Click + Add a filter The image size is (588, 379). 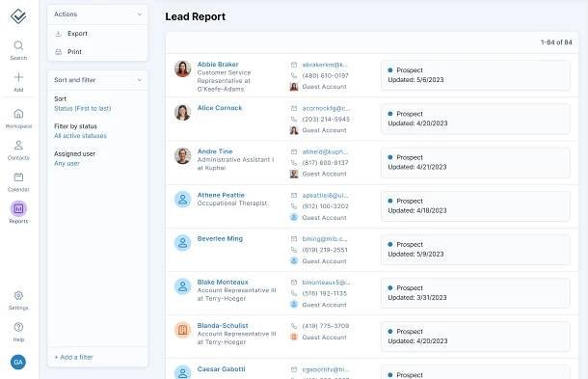73,357
